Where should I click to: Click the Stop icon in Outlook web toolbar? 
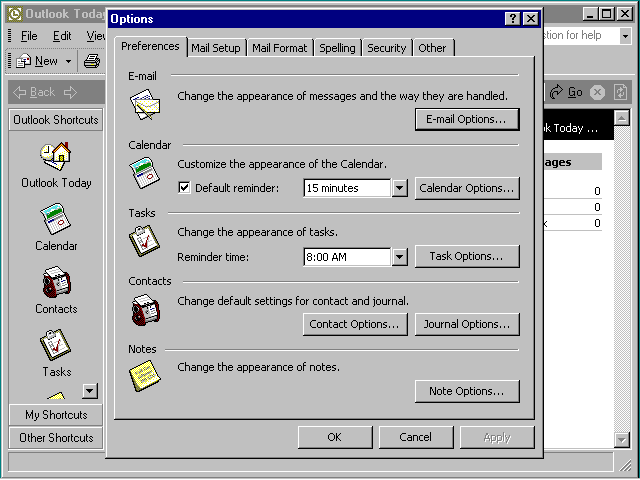pyautogui.click(x=597, y=92)
